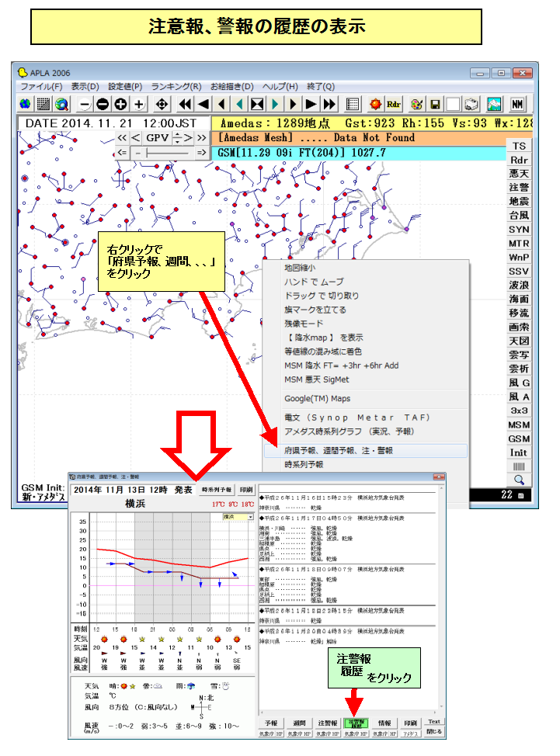This screenshot has height=756, width=560.
Task: Click the small black left triangle
Action: pos(221,104)
